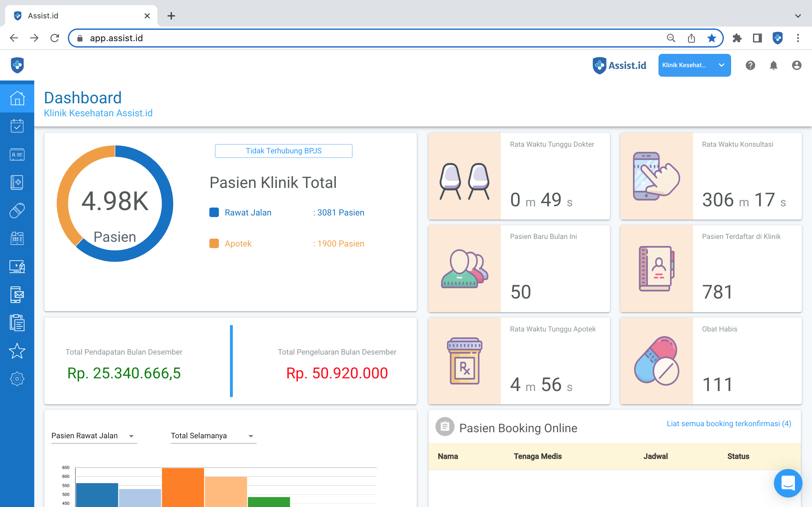The image size is (812, 507).
Task: Expand the Total Selamanya dropdown
Action: [213, 436]
